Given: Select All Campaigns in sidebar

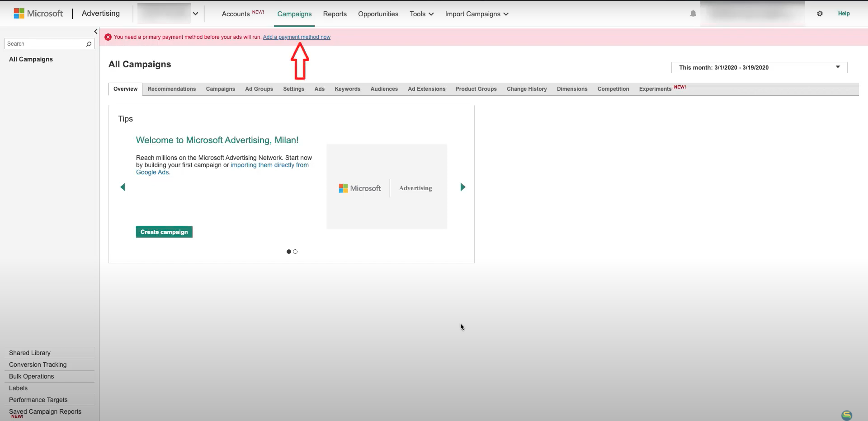Looking at the screenshot, I should point(31,59).
